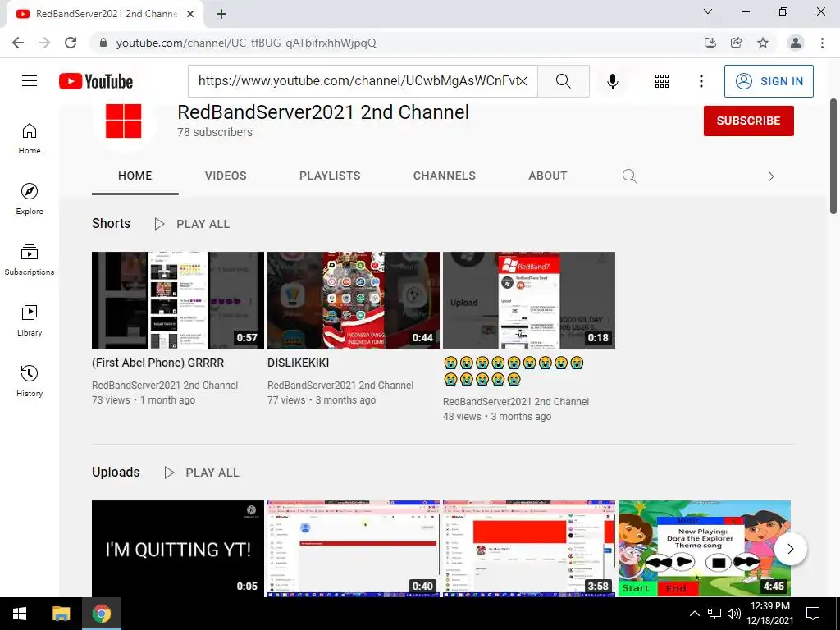Click the browser address bar URL
Viewport: 840px width, 630px height.
[246, 43]
